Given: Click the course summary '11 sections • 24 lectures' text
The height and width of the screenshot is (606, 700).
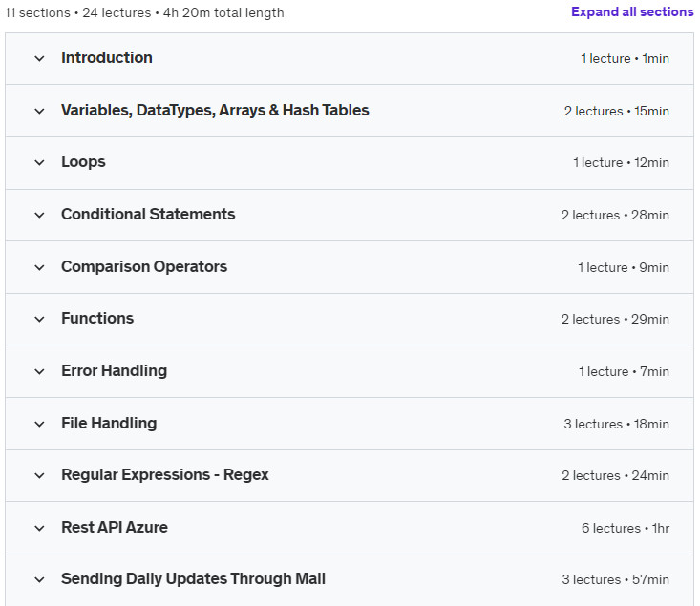Looking at the screenshot, I should click(77, 13).
